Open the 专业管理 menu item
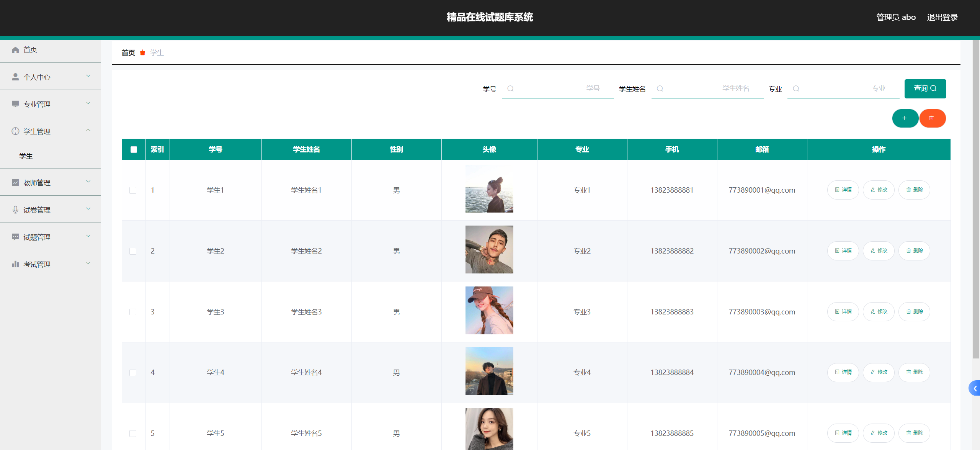Viewport: 980px width, 450px height. click(37, 104)
